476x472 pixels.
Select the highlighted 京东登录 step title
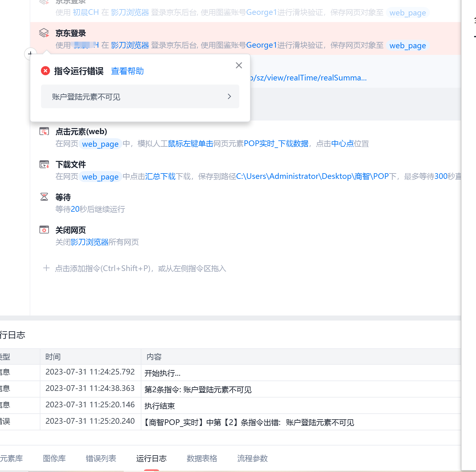coord(71,33)
